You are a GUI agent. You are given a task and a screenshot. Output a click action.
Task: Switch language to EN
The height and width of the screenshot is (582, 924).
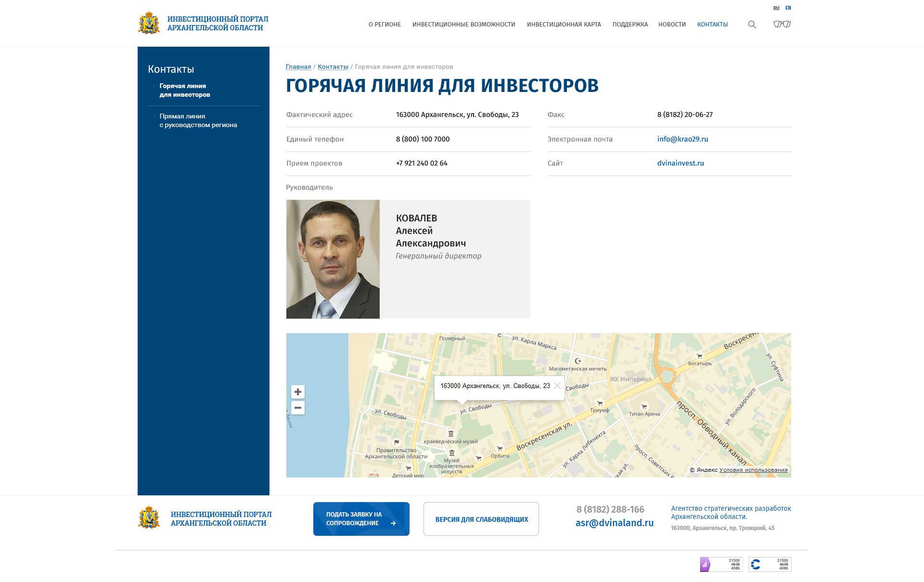(x=788, y=8)
